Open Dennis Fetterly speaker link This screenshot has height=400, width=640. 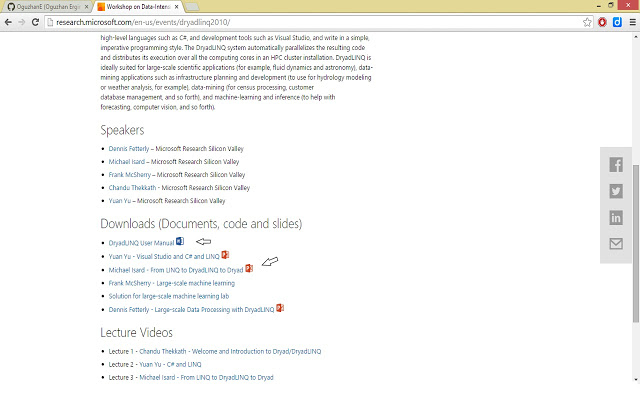pyautogui.click(x=129, y=149)
